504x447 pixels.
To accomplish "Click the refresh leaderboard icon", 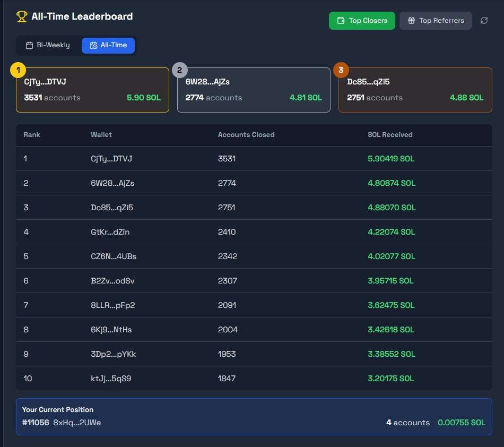I will point(484,21).
